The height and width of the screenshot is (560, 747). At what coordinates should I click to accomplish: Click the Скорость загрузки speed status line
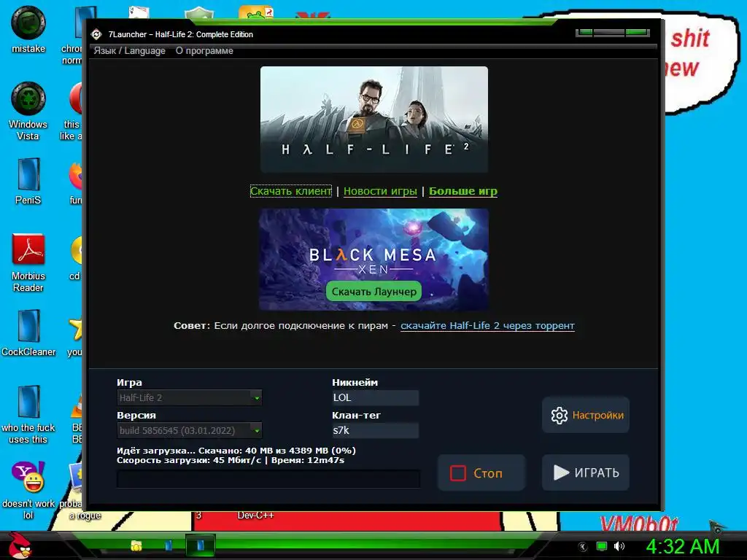(x=231, y=461)
